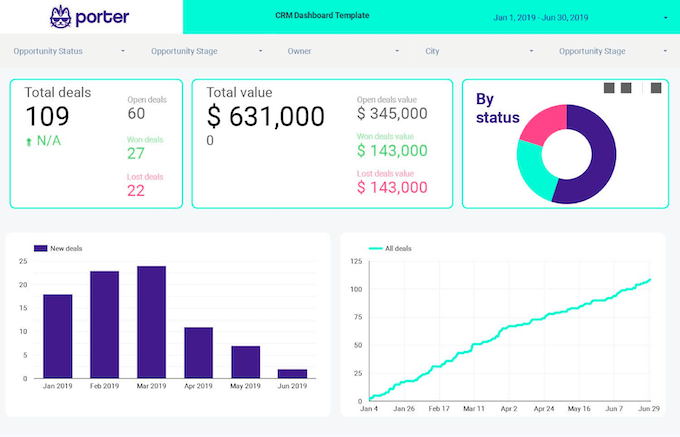The image size is (680, 437).
Task: Click the CRM Dashboard Template title
Action: click(322, 16)
